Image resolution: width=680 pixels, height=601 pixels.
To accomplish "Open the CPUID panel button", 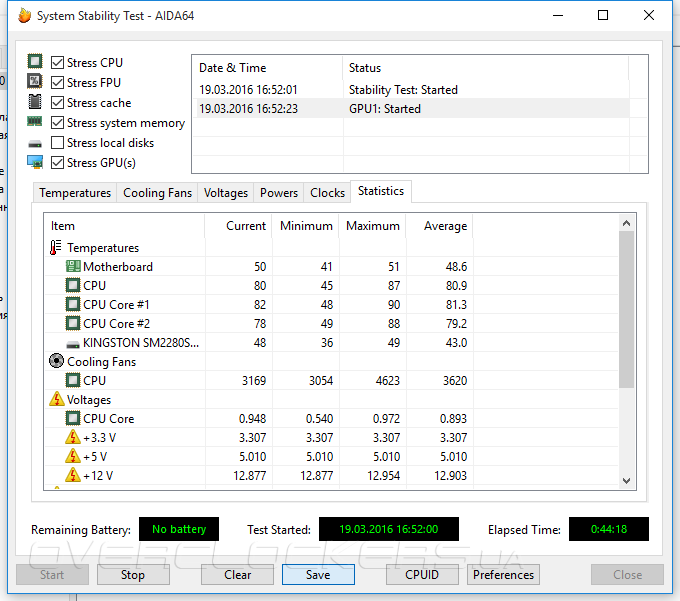I will click(422, 575).
